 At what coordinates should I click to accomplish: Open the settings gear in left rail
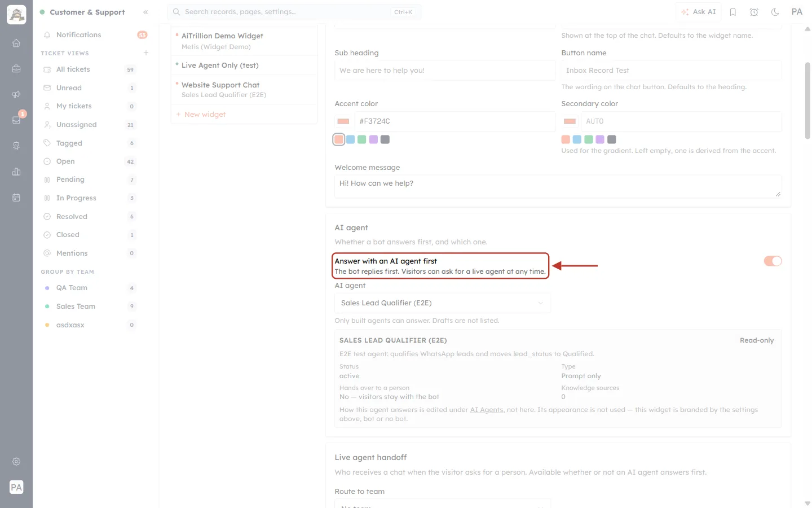pyautogui.click(x=16, y=462)
